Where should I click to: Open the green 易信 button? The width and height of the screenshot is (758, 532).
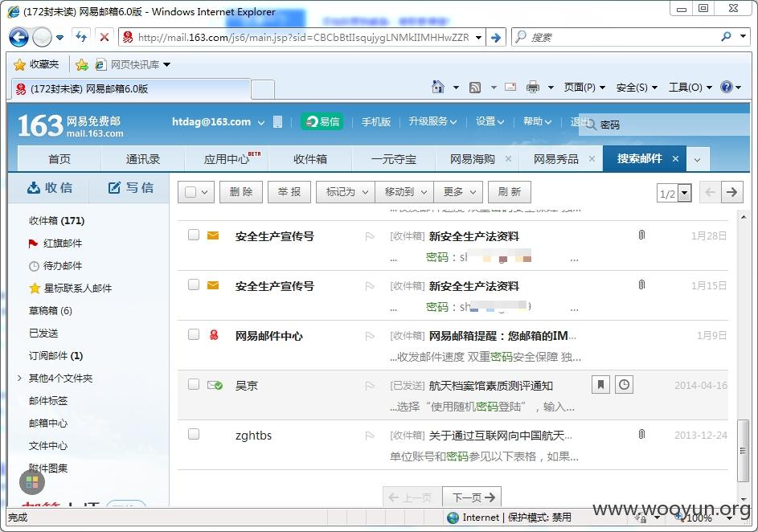point(322,122)
